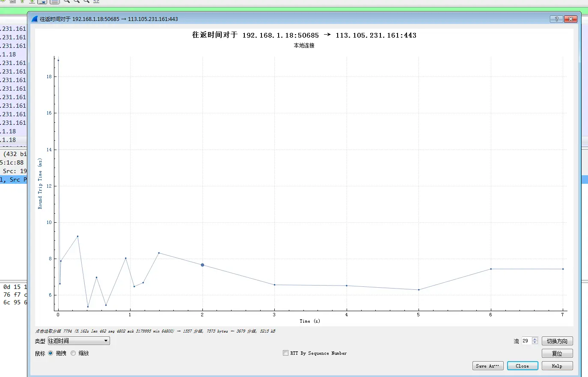The width and height of the screenshot is (588, 377).
Task: Click the Zoom Out magnifier icon
Action: [x=76, y=2]
